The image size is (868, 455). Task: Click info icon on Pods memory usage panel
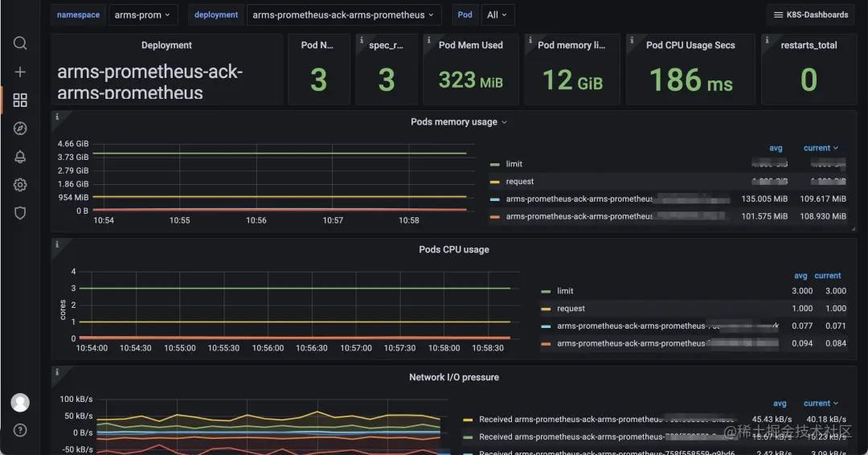click(57, 117)
